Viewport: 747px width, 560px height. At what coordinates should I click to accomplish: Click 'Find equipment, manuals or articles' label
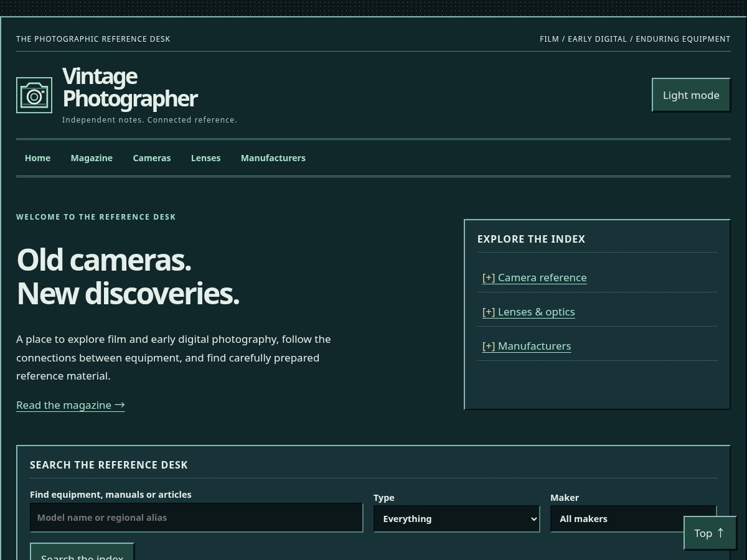111,495
